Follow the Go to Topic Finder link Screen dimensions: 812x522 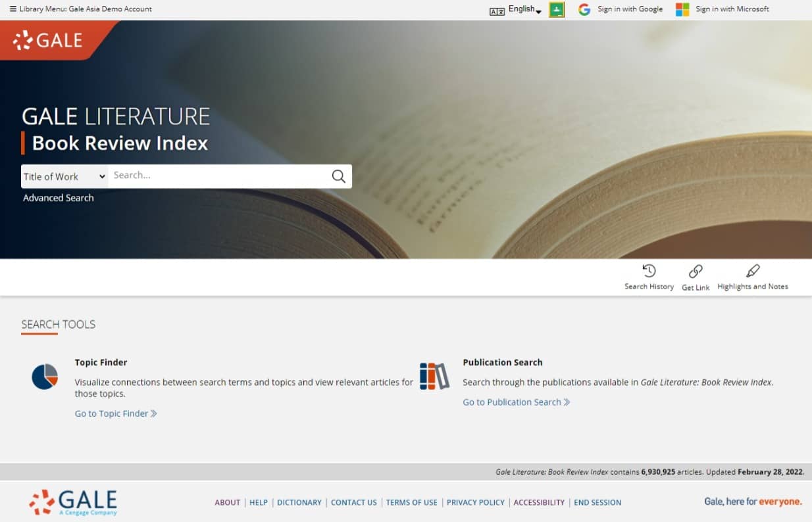click(x=116, y=414)
